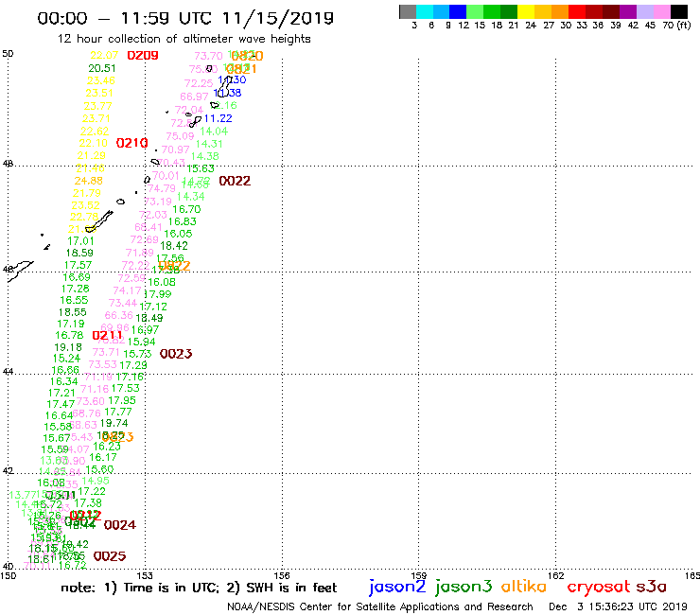Click the blue 11.22 wave height value

point(218,119)
